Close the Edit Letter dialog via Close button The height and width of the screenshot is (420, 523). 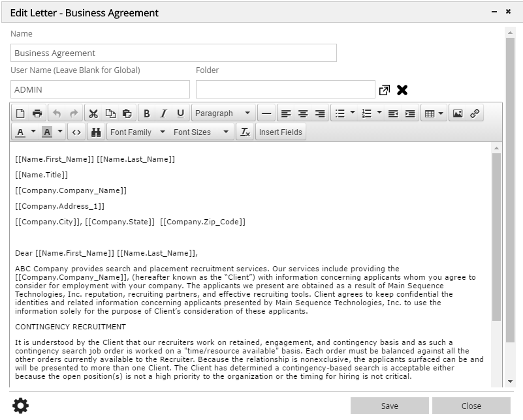coord(471,406)
